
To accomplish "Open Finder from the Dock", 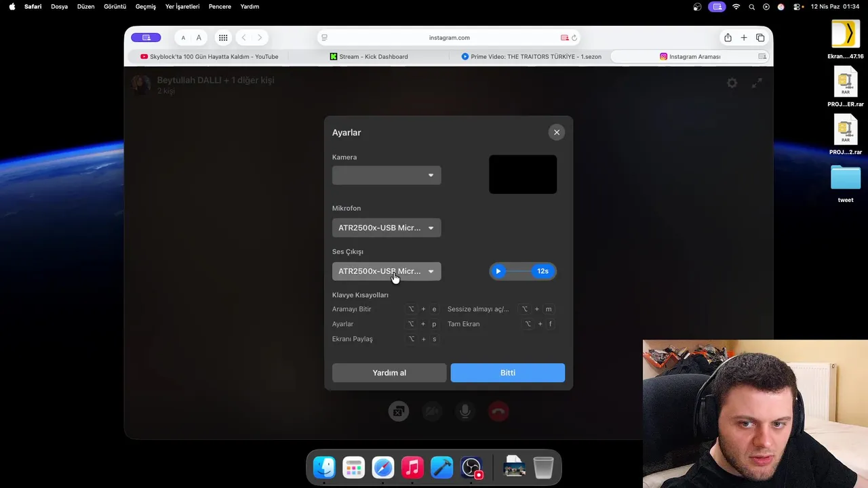I will 324,467.
